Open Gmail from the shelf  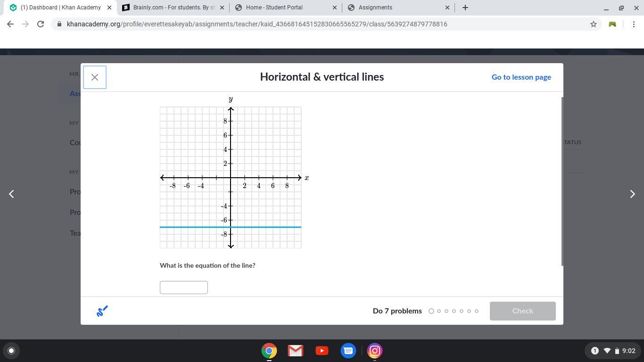tap(296, 351)
